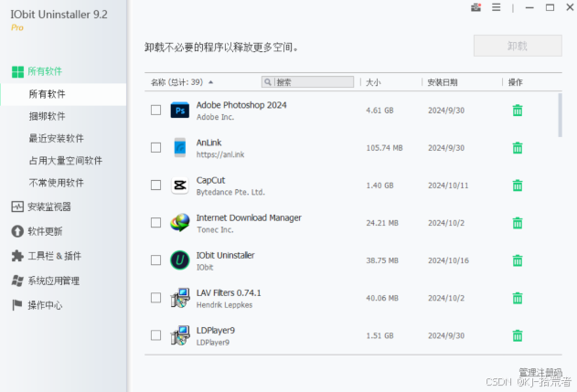Select the Internet Download Manager checkbox

coord(155,222)
